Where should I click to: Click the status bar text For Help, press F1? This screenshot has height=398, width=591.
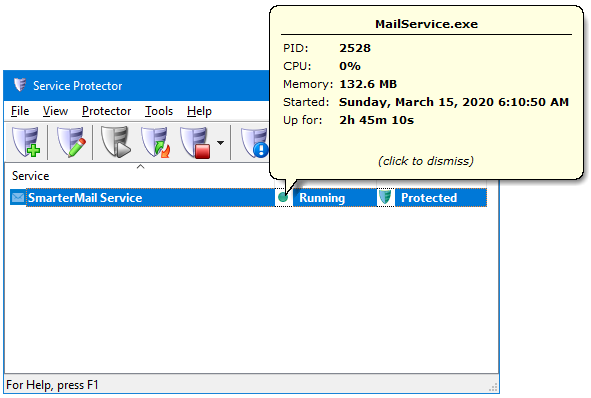tap(52, 385)
